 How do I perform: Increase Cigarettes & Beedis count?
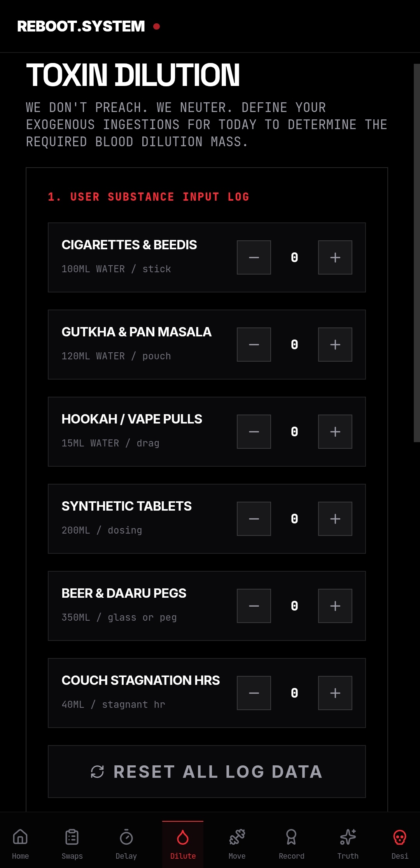click(x=335, y=257)
